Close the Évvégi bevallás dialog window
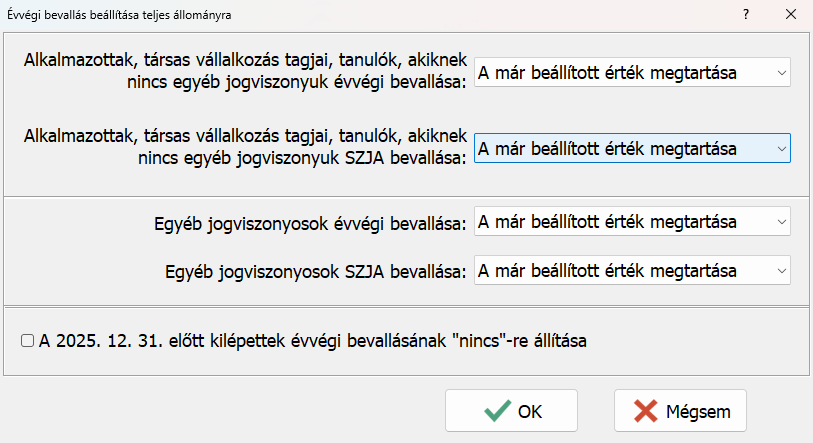The width and height of the screenshot is (813, 443). 790,15
